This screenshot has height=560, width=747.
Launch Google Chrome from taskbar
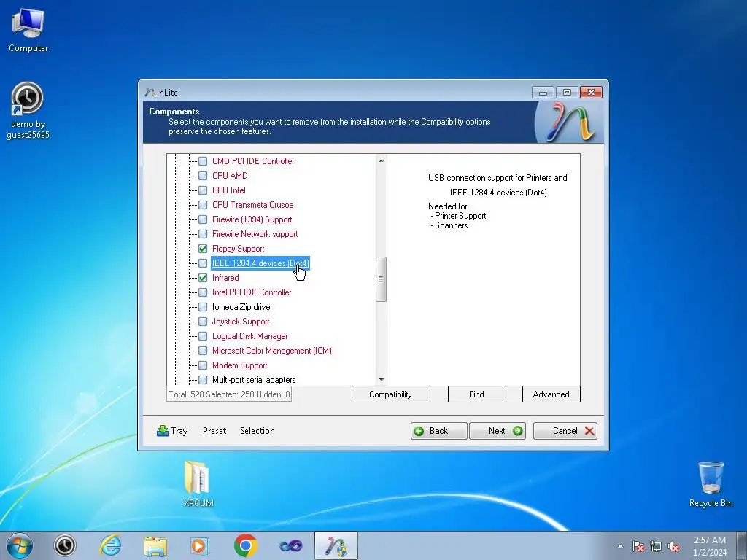pyautogui.click(x=245, y=545)
